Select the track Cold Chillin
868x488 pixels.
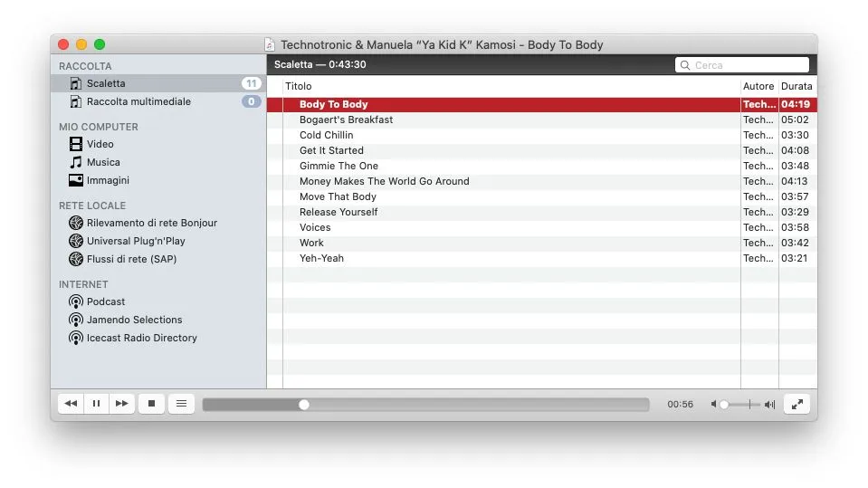pos(542,135)
